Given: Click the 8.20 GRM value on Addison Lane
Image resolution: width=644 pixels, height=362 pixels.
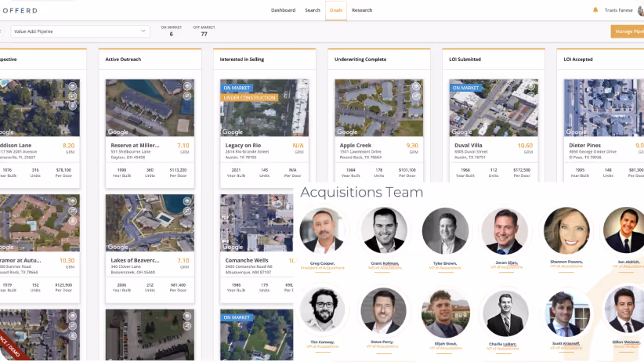Looking at the screenshot, I should (69, 146).
